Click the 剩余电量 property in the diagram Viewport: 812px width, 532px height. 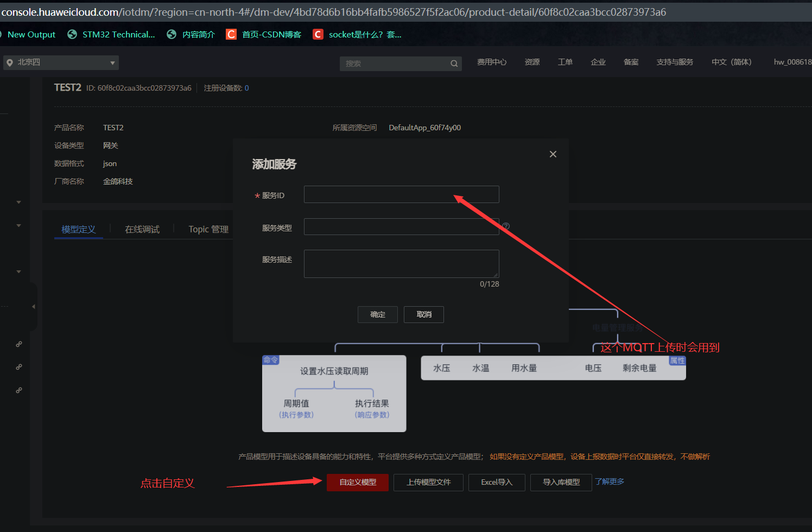point(639,368)
